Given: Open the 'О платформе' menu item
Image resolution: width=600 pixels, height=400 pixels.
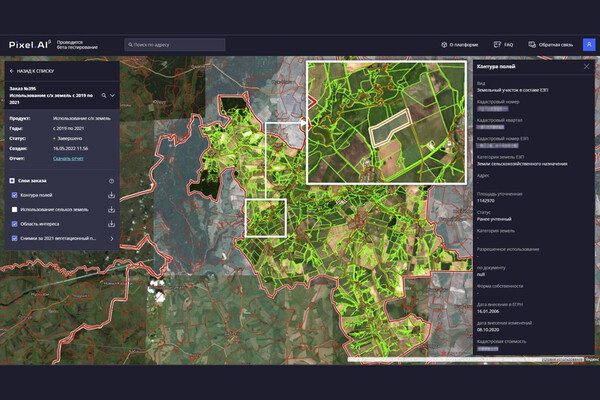Looking at the screenshot, I should coord(460,45).
